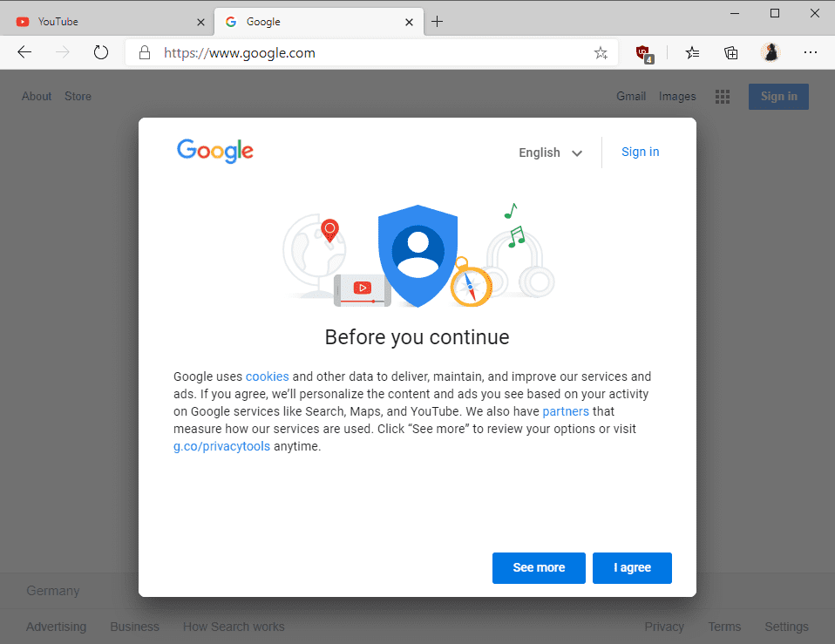Click the I agree button
Viewport: 835px width, 644px height.
pyautogui.click(x=632, y=567)
